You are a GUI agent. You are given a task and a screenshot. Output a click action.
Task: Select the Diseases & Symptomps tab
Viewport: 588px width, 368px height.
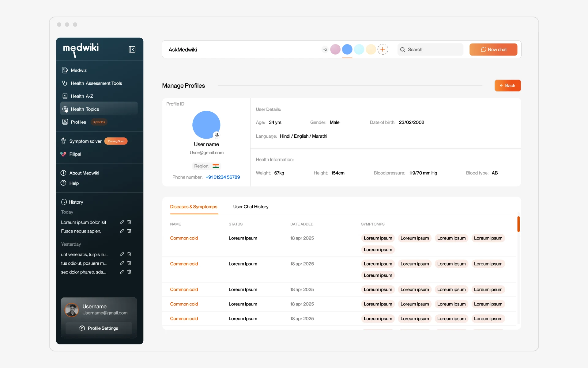pos(194,207)
